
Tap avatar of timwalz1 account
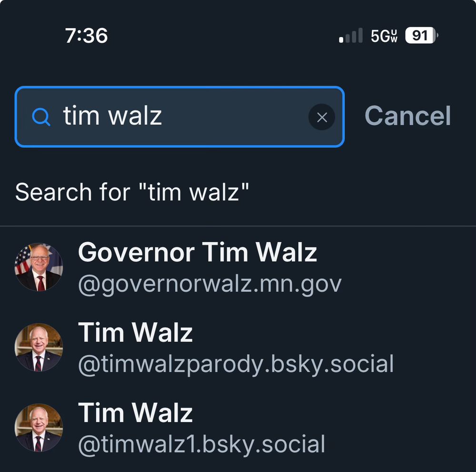39,427
